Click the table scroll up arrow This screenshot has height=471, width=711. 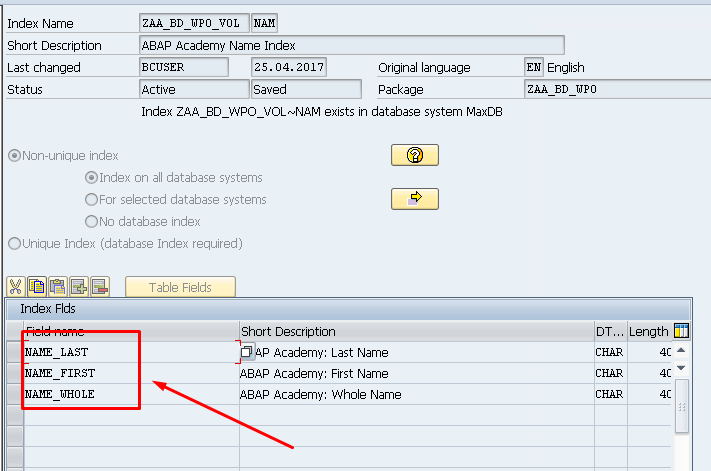point(681,350)
